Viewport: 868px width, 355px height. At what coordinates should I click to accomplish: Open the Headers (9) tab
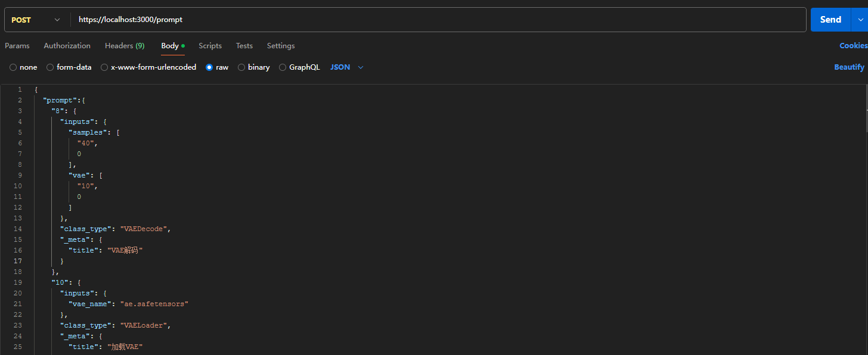pos(125,46)
